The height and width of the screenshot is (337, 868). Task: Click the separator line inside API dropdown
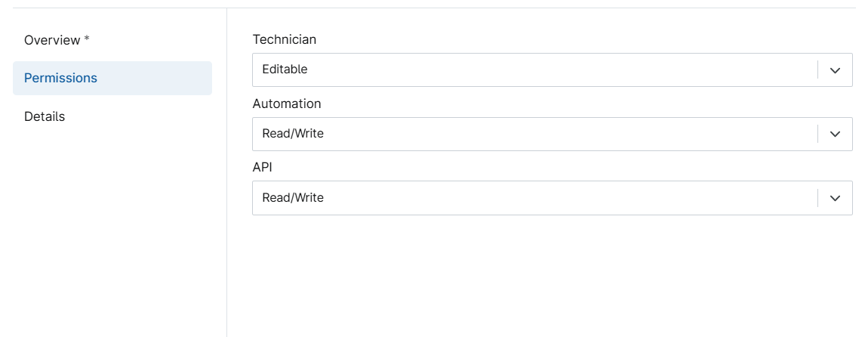coord(817,198)
